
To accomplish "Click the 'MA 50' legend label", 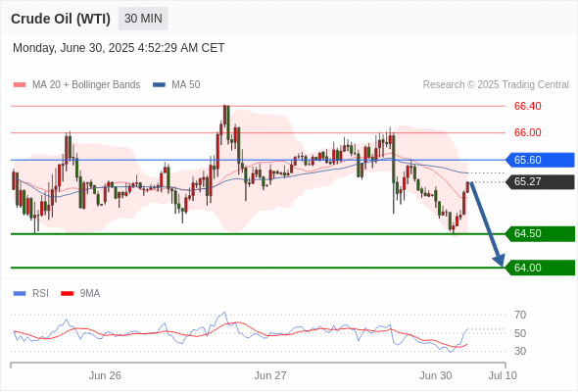I will point(186,85).
